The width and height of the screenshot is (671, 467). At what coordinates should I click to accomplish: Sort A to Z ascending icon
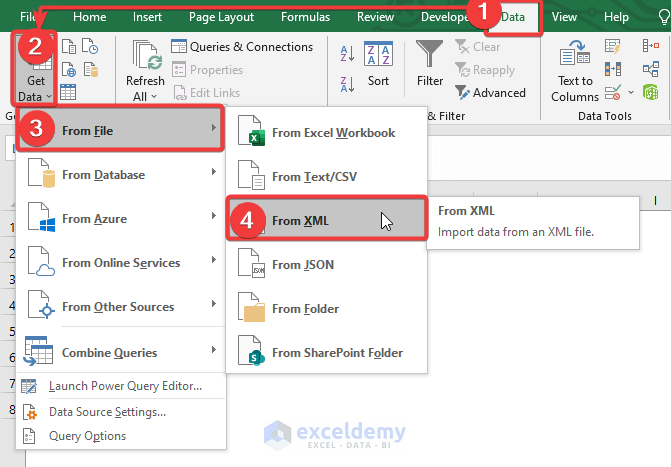pos(347,54)
